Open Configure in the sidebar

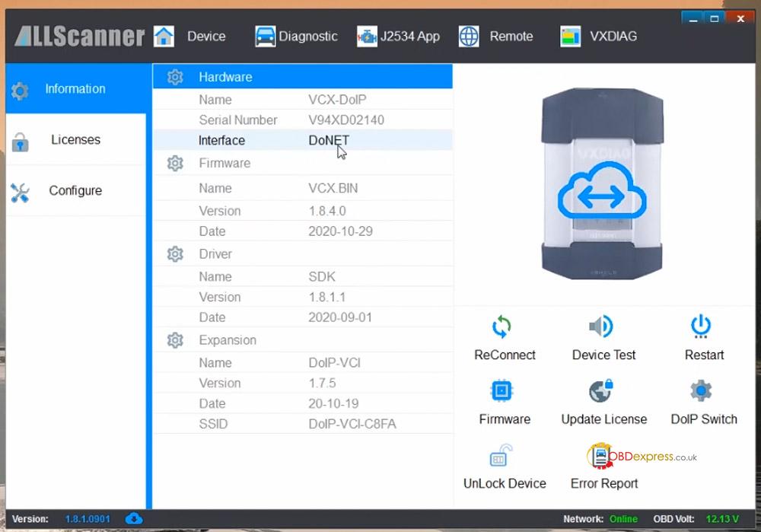[x=75, y=191]
